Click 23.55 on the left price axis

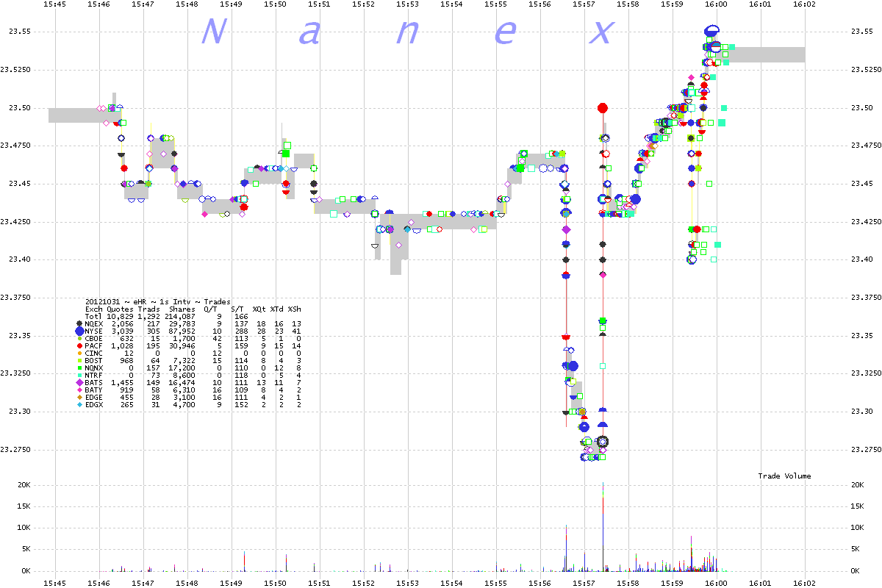point(19,32)
